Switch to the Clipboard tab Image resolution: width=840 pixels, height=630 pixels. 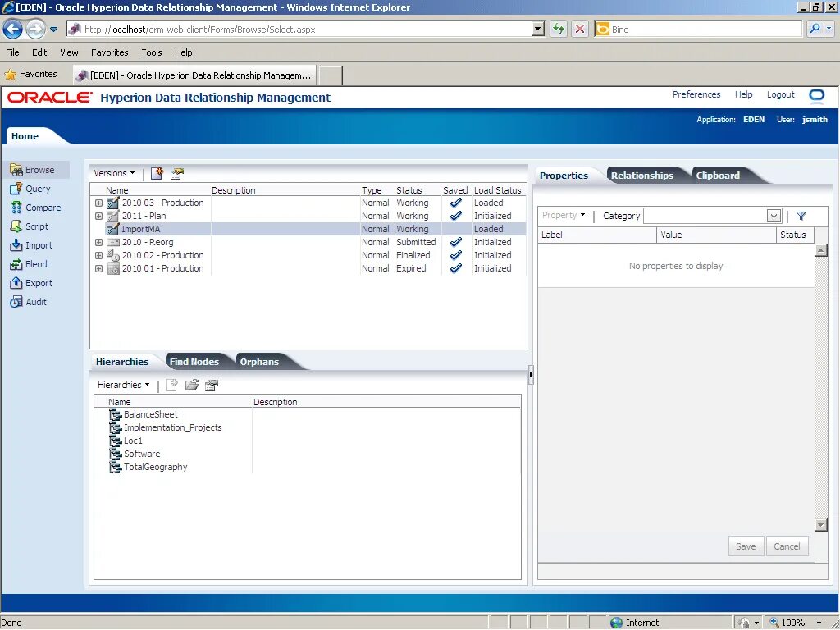[718, 176]
